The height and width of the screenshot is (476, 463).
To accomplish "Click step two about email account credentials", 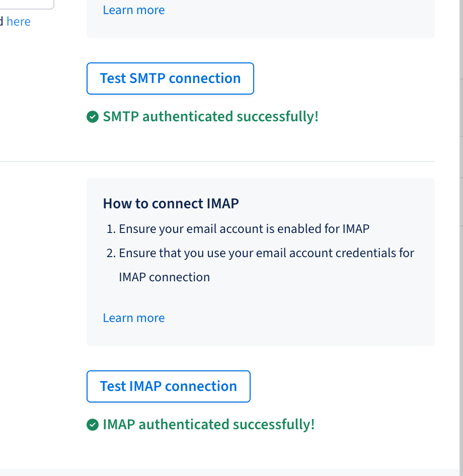I will tap(266, 253).
